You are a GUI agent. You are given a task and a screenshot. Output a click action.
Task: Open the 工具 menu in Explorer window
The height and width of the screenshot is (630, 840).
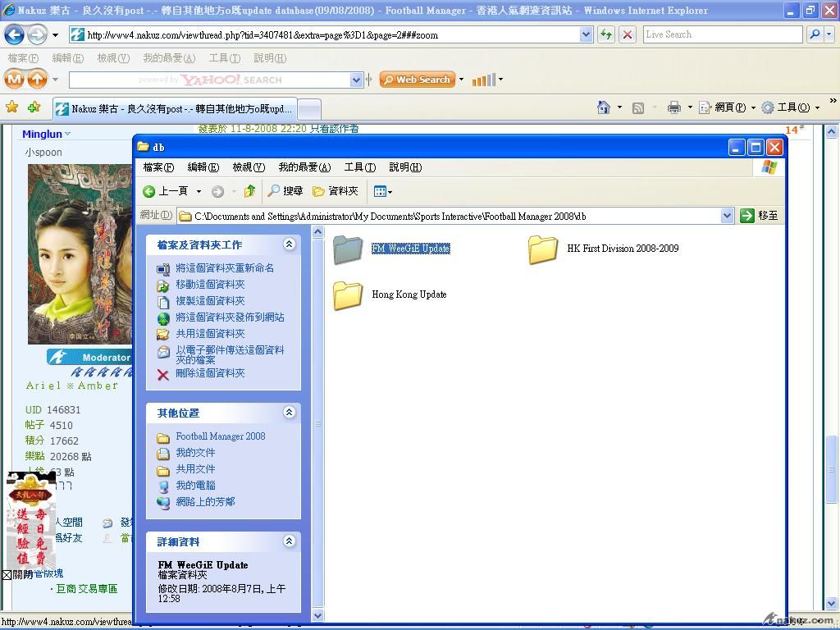click(x=359, y=167)
